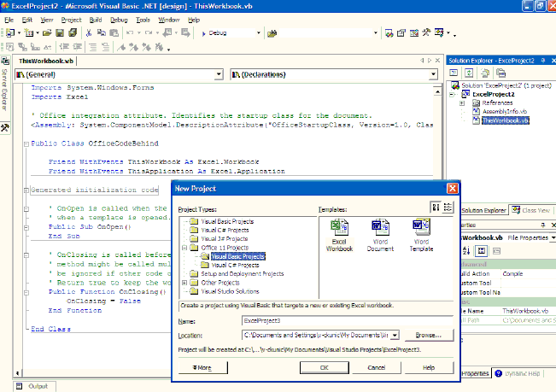Click the Paste toolbar icon
The image size is (556, 392).
[x=114, y=33]
